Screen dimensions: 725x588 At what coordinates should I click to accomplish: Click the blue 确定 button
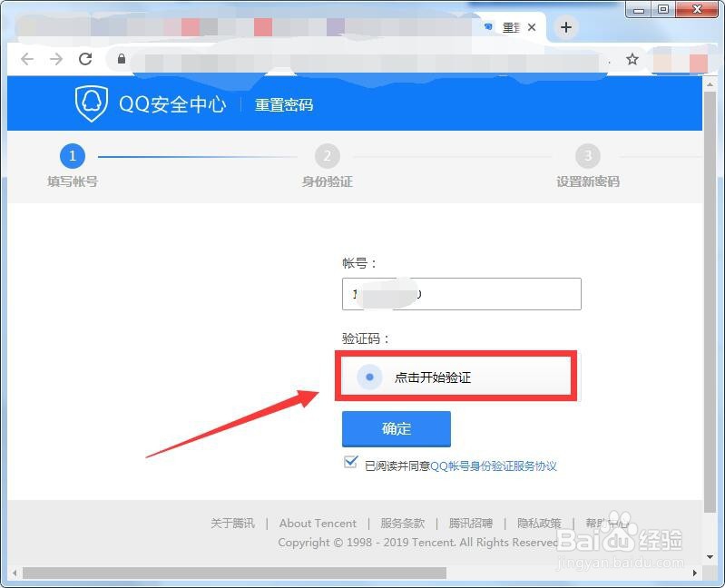tap(397, 429)
